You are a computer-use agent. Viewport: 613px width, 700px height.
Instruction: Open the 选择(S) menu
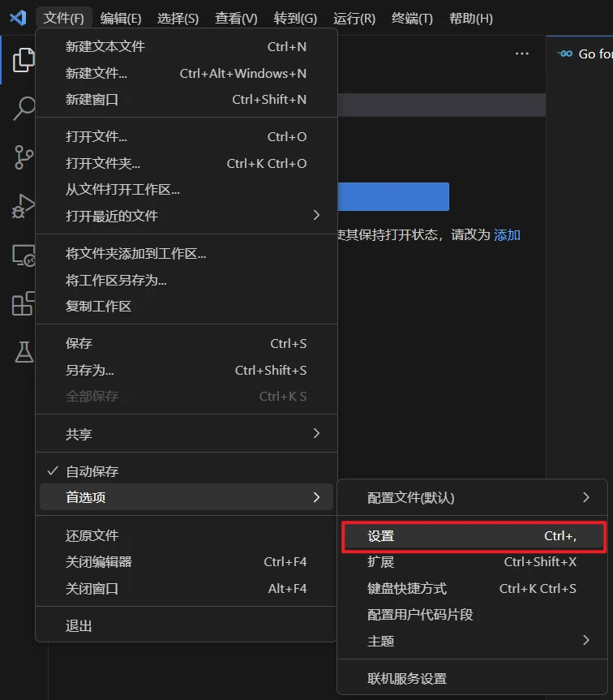point(178,19)
